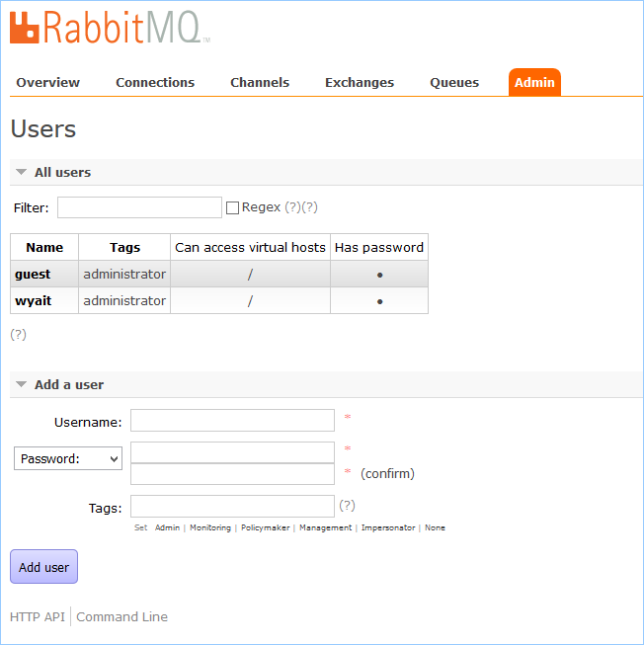
Task: Click the virtual host slash in guest row
Action: click(x=250, y=275)
